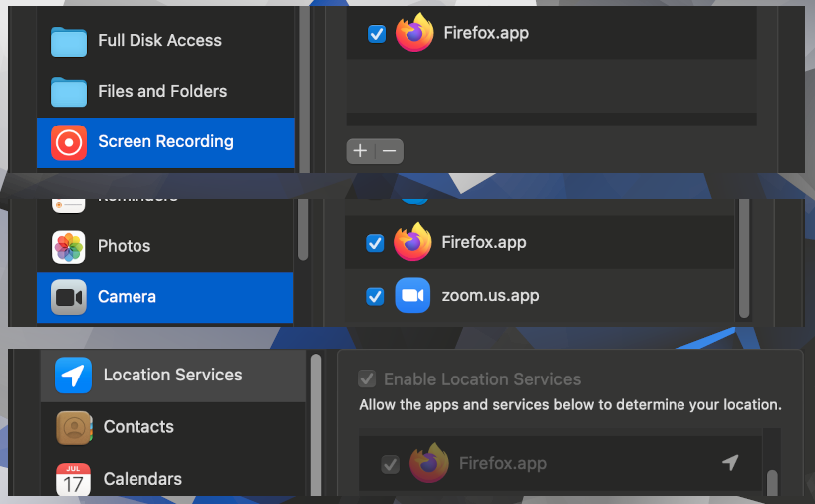This screenshot has height=504, width=815.
Task: Click the Camera app list scrollbar
Action: pos(744,258)
